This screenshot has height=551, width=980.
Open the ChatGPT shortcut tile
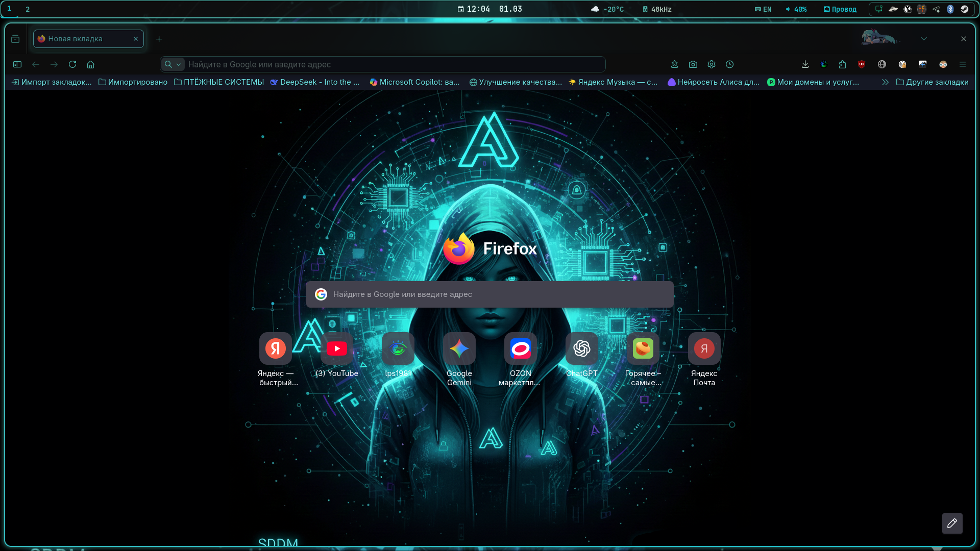[581, 349]
